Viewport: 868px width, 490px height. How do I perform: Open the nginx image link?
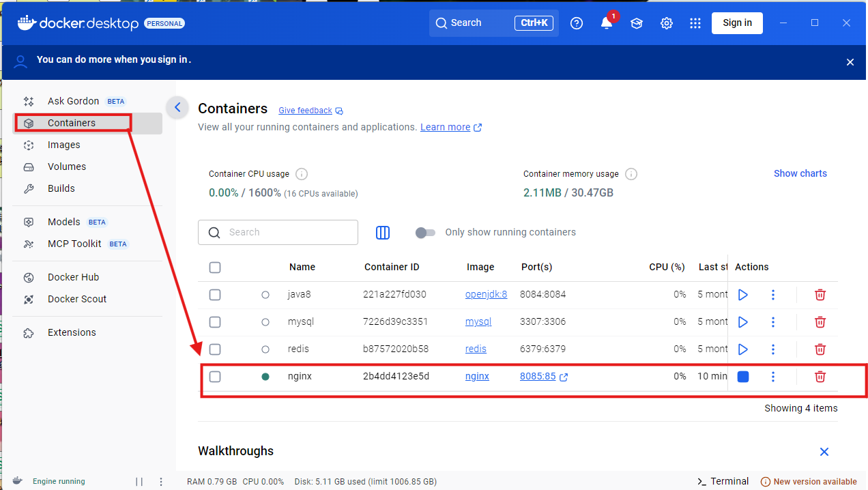477,376
